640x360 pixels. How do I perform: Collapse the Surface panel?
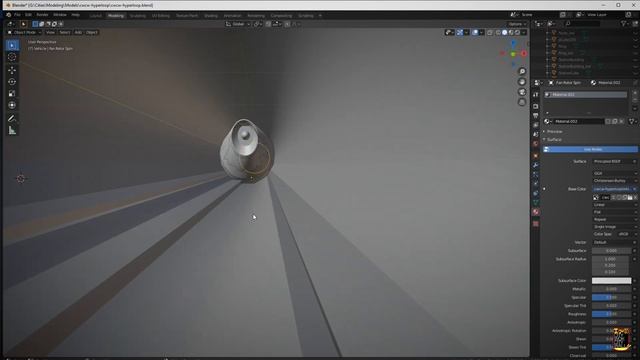pos(553,140)
